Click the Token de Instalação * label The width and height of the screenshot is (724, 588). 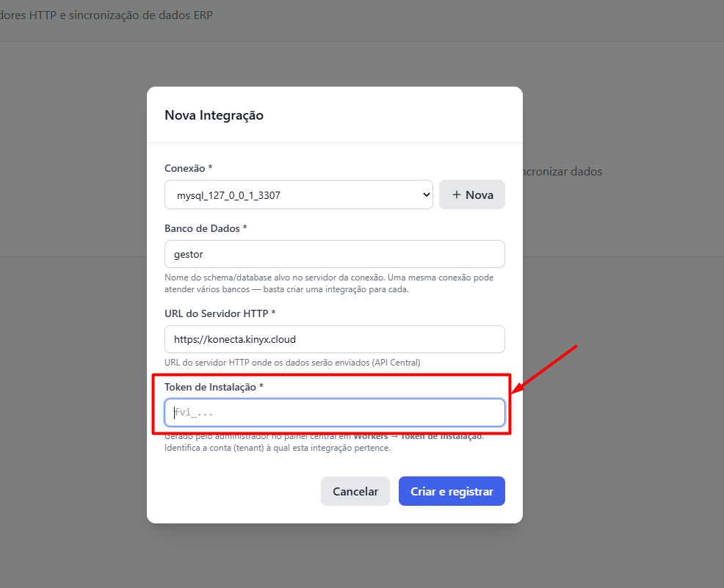(214, 388)
